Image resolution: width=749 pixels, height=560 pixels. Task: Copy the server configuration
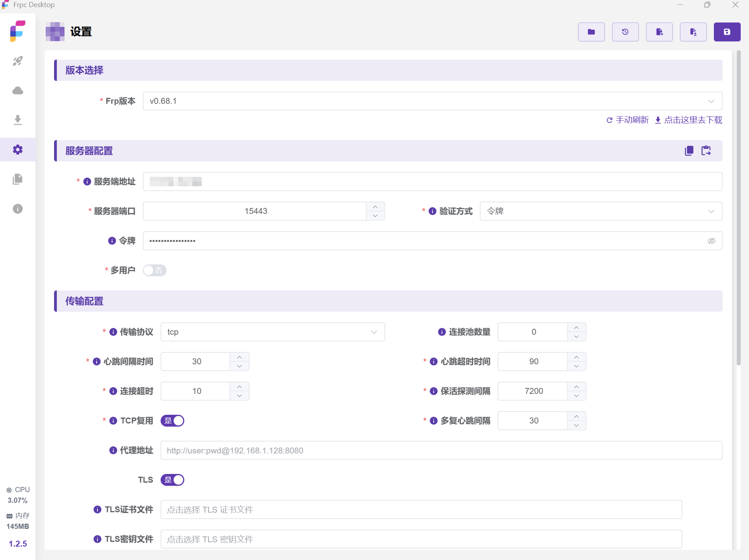(x=689, y=151)
